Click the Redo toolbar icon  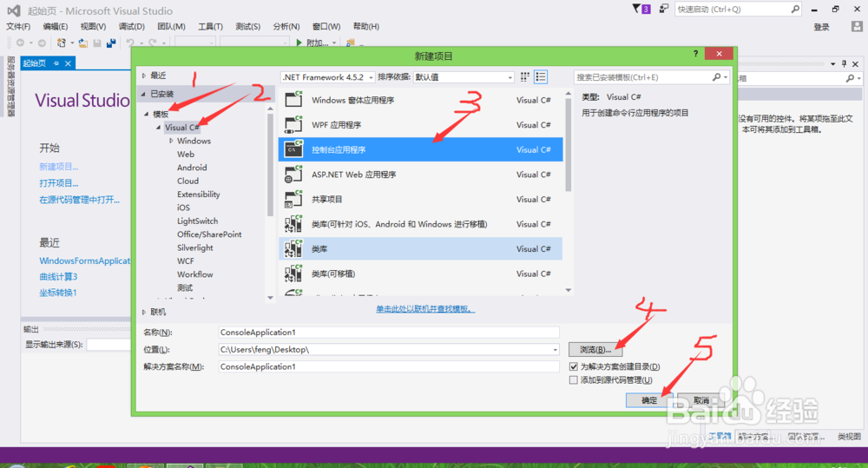(x=153, y=43)
